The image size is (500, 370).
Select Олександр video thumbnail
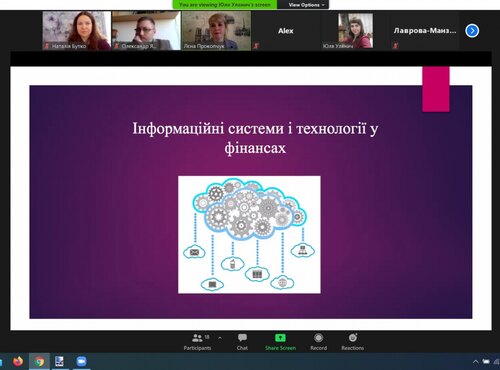click(146, 31)
